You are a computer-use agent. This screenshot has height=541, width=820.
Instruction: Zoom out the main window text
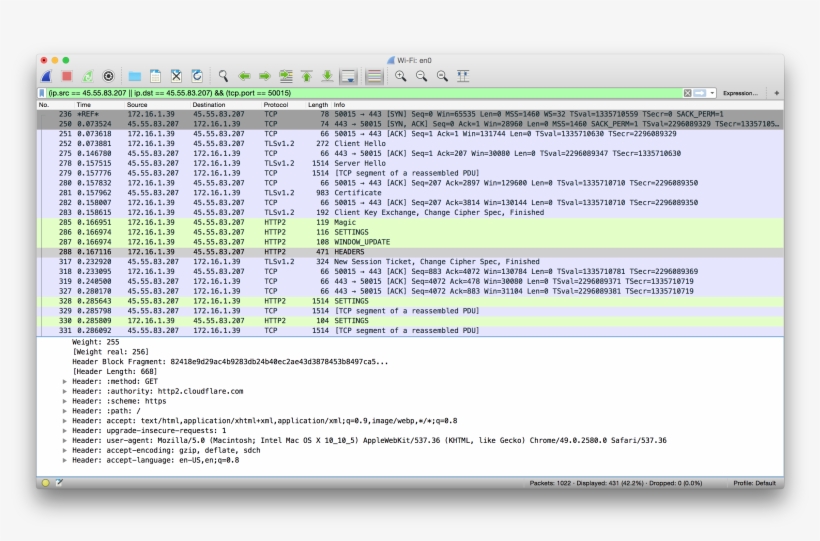click(x=422, y=76)
